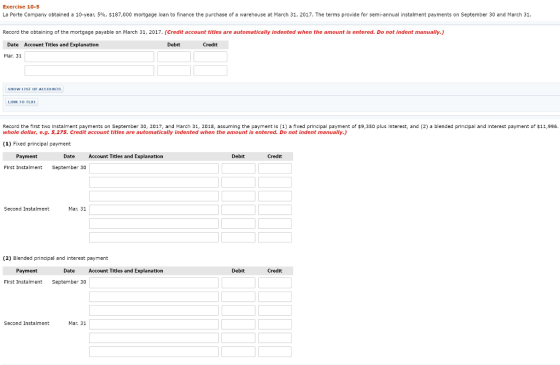Screen dimensions: 560x365
Task: Select blended payment Mar. 31 second instalment debit field
Action: 238,324
